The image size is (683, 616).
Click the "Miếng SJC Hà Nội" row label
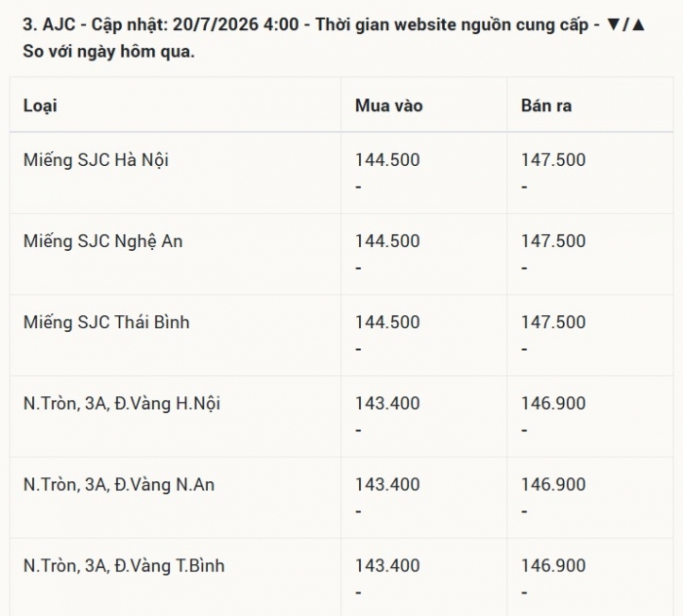pos(96,160)
